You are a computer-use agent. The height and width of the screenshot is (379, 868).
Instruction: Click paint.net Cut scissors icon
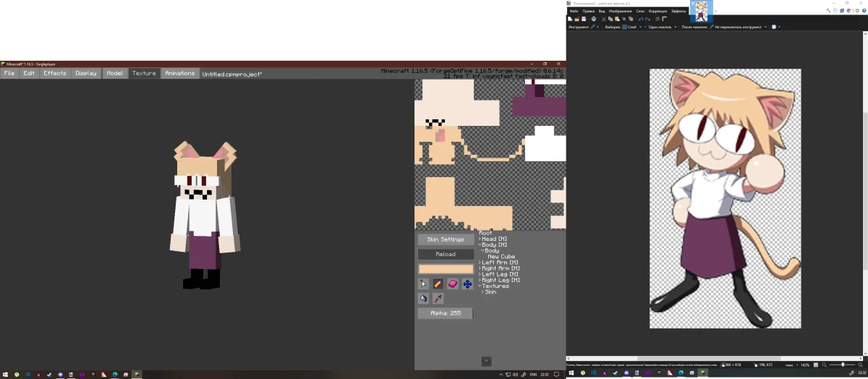coord(603,19)
